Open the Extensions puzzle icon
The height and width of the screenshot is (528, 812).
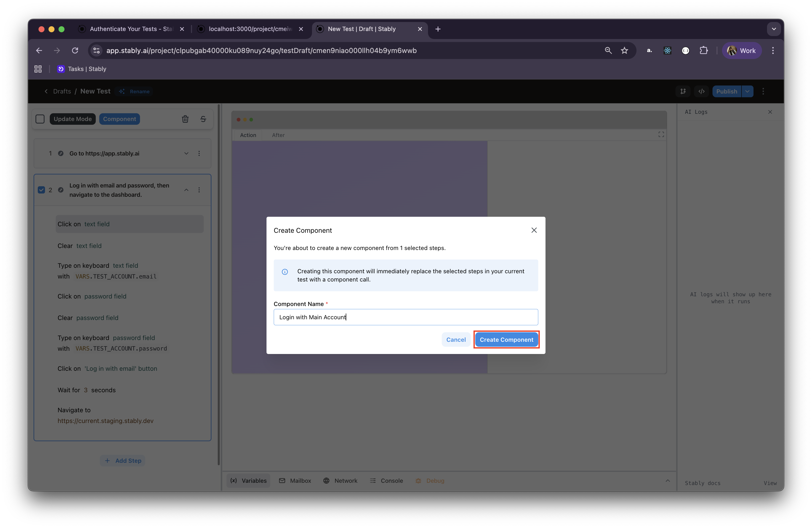pos(703,50)
